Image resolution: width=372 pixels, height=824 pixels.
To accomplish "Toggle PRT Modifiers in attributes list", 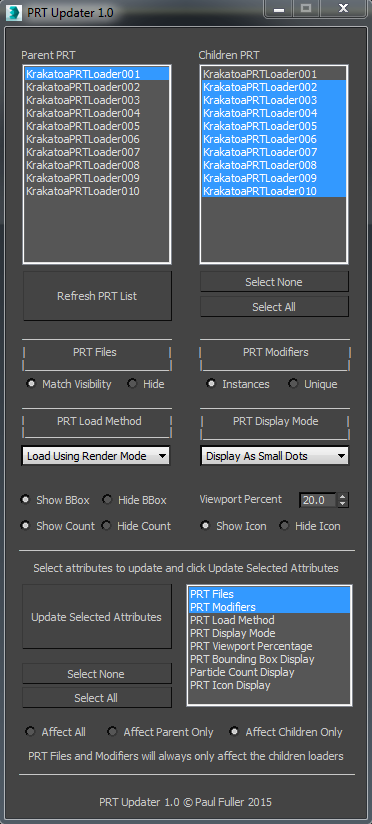I will [x=269, y=607].
